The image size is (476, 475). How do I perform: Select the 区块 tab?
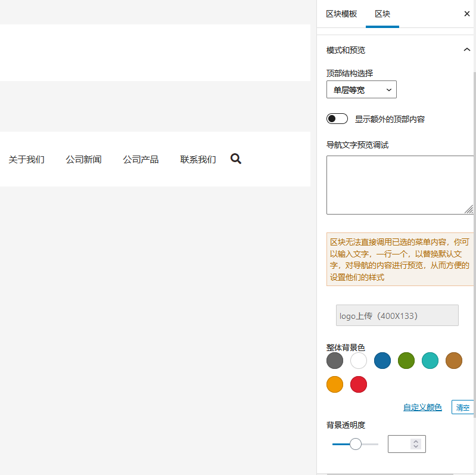point(382,14)
